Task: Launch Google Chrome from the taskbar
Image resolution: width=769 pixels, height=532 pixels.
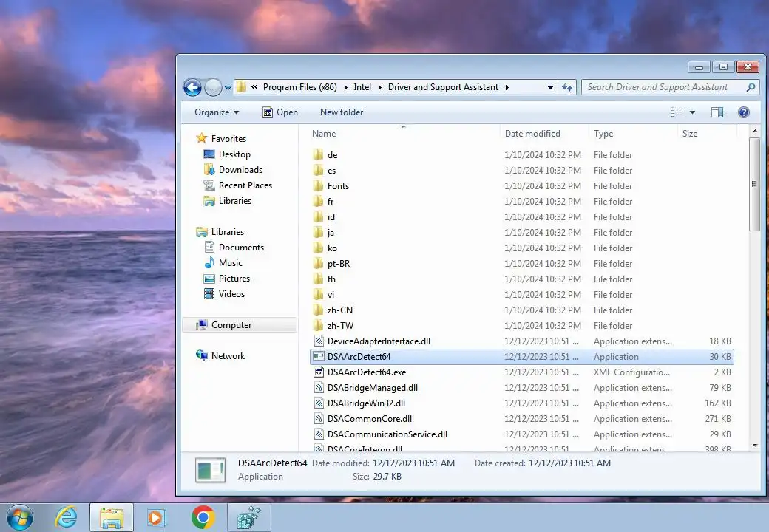Action: pos(203,518)
